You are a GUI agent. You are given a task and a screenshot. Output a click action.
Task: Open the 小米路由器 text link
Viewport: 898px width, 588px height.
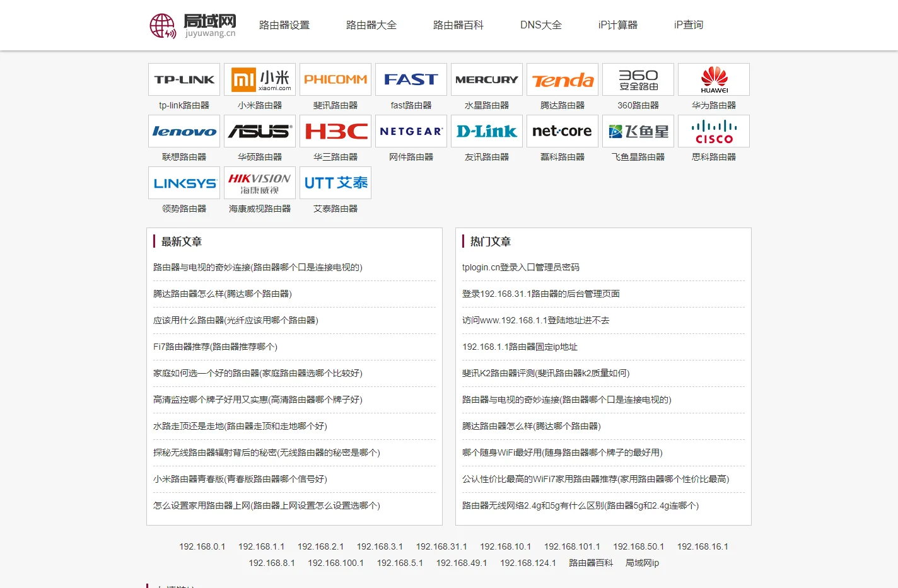pos(260,105)
